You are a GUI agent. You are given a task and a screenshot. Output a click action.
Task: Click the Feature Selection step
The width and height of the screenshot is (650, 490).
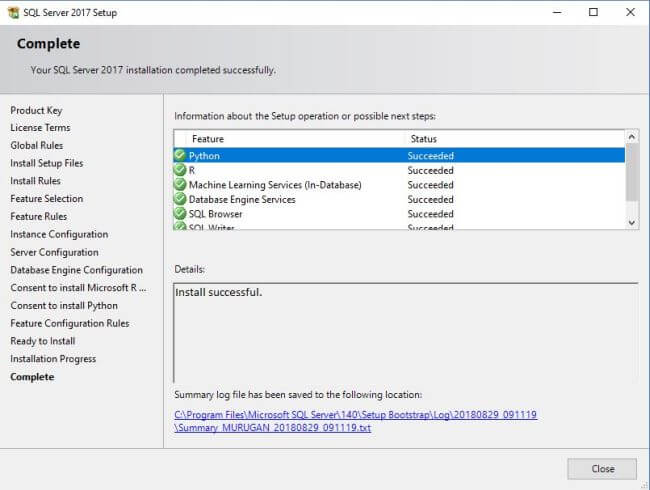[46, 199]
